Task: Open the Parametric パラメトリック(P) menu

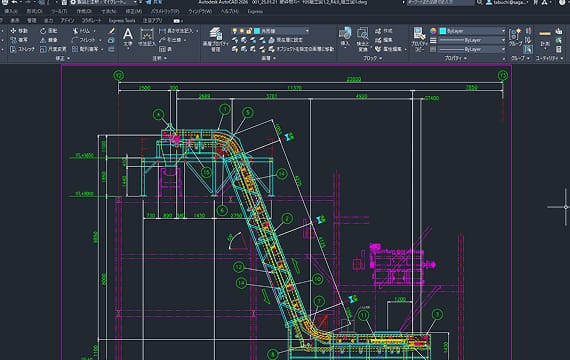Action: pyautogui.click(x=165, y=12)
